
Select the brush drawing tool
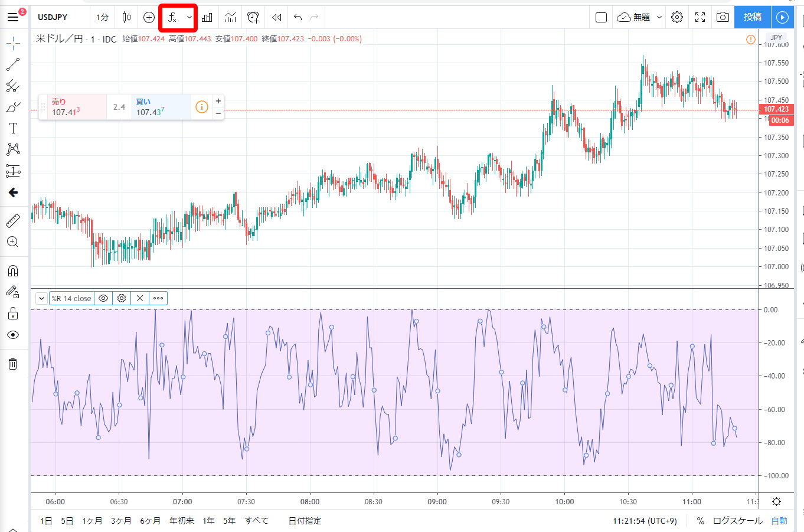tap(13, 107)
